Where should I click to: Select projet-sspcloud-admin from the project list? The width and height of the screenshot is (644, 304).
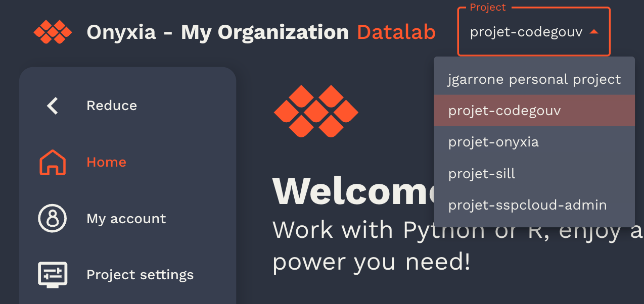pos(527,205)
